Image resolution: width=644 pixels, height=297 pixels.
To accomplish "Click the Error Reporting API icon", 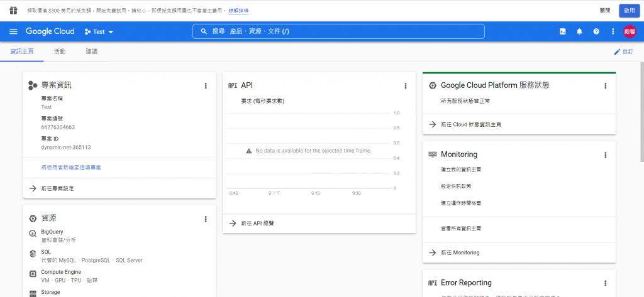I will (433, 283).
